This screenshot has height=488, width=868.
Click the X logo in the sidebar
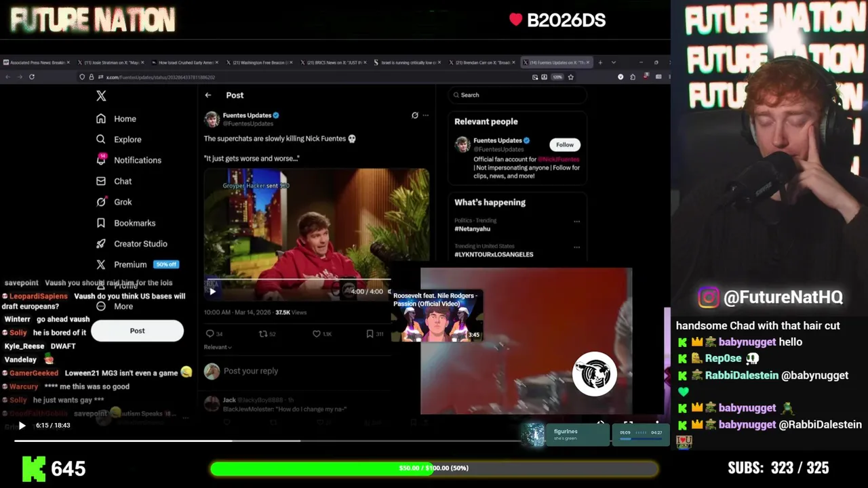[101, 96]
